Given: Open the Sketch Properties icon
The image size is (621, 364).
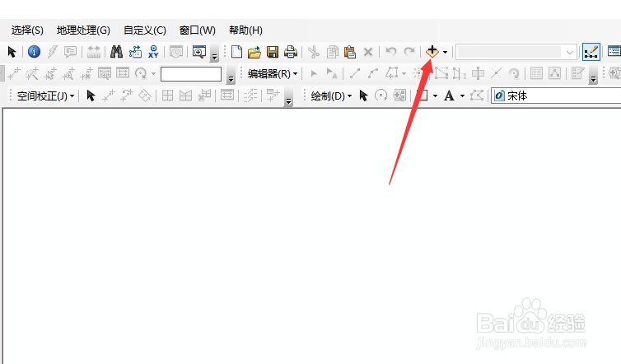Looking at the screenshot, I should 554,73.
